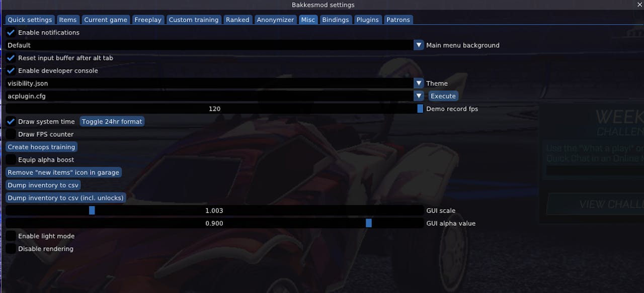The image size is (644, 293).
Task: Expand the acplugin.cfg config dropdown
Action: pyautogui.click(x=419, y=96)
